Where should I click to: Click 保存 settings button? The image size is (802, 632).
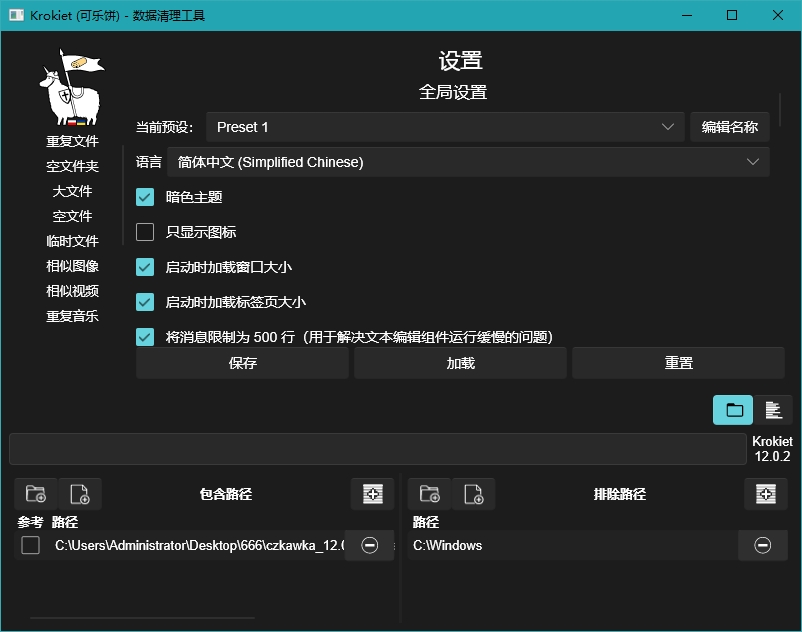(x=242, y=363)
